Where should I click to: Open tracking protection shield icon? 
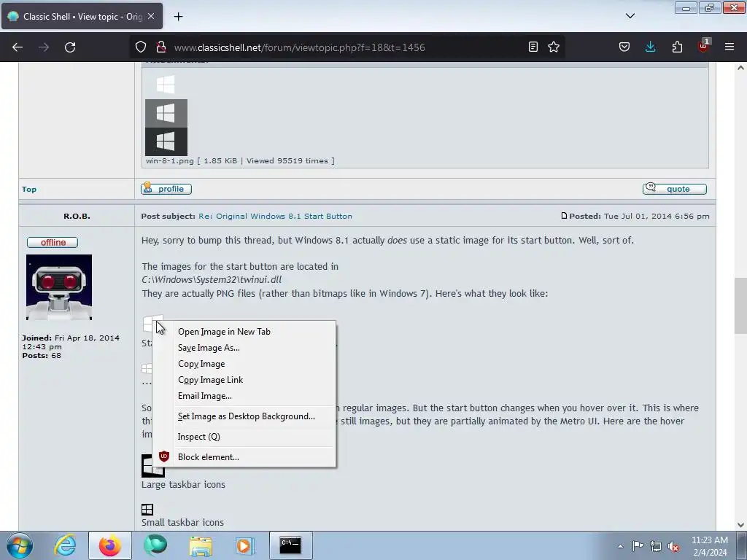pos(141,47)
